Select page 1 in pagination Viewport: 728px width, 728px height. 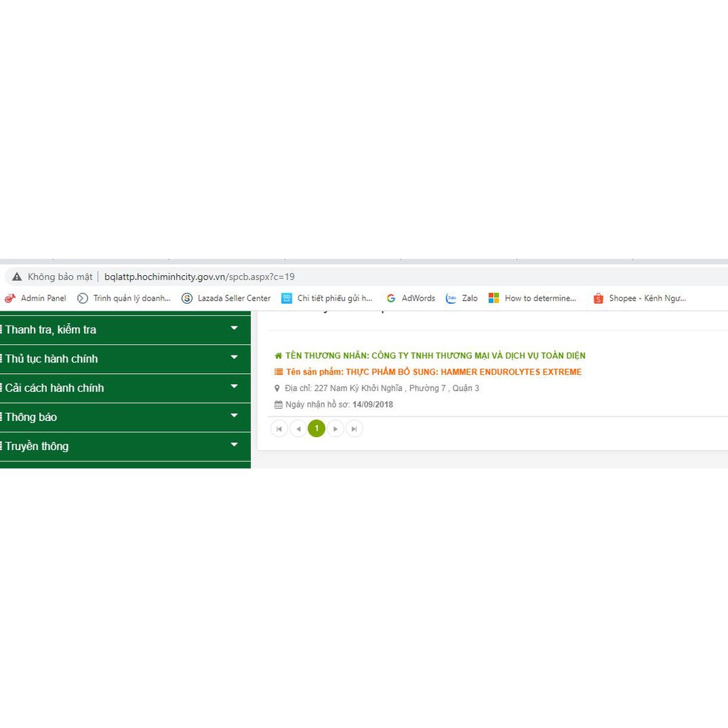click(316, 429)
